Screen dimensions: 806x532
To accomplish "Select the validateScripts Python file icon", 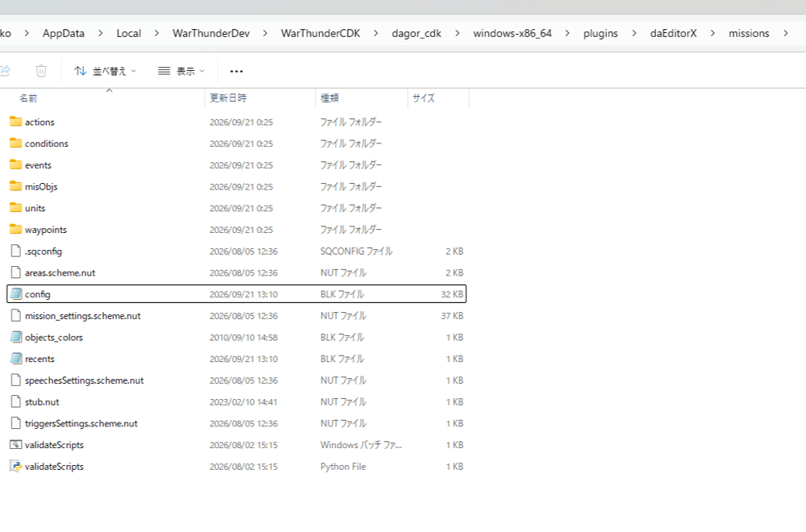I will [x=16, y=466].
